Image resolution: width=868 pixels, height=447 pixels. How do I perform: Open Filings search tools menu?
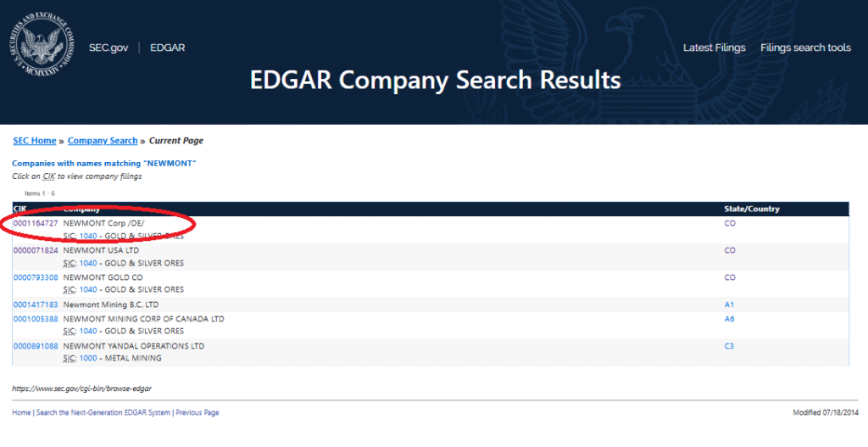[805, 47]
